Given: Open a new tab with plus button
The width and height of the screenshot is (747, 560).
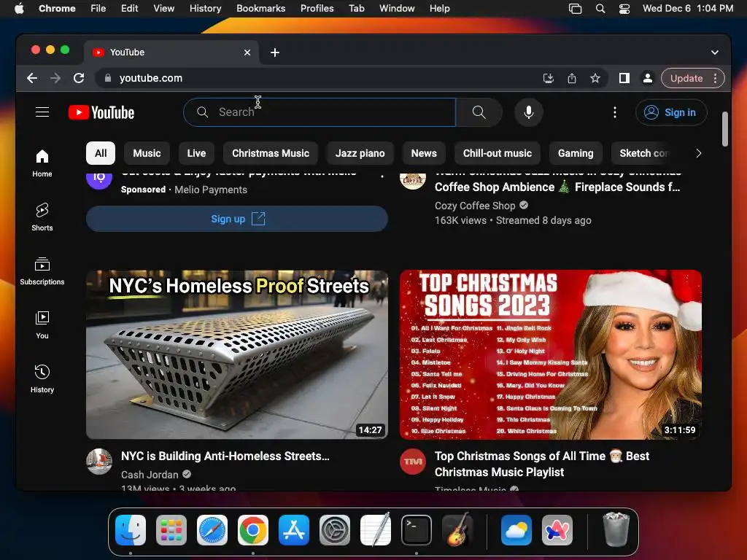Looking at the screenshot, I should tap(275, 52).
